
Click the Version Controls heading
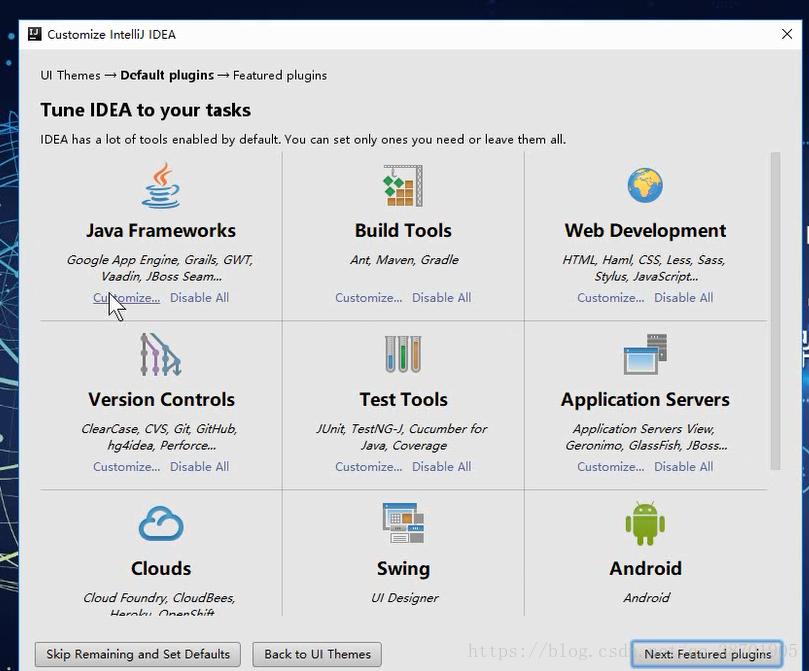pyautogui.click(x=161, y=400)
